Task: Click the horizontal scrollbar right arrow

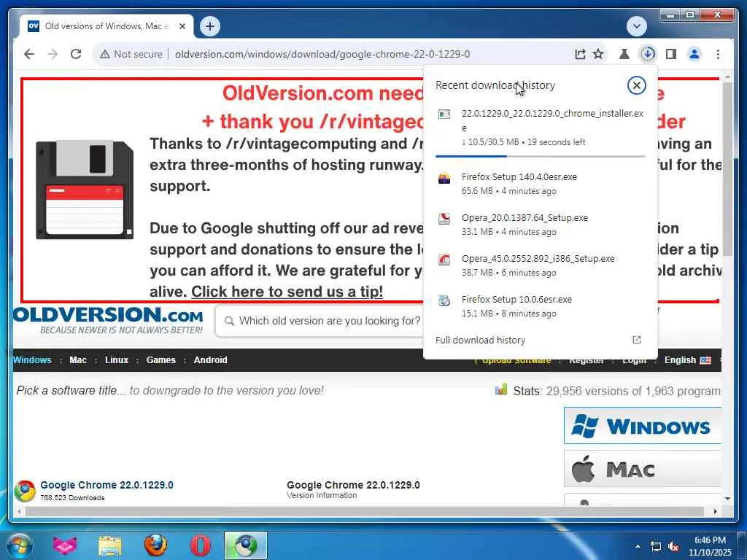Action: [x=715, y=511]
